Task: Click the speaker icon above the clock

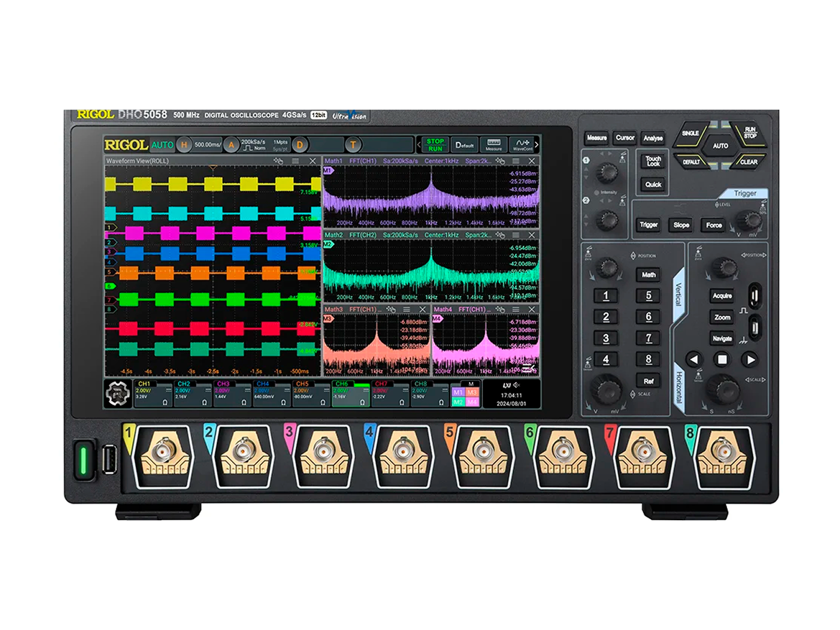Action: click(516, 386)
